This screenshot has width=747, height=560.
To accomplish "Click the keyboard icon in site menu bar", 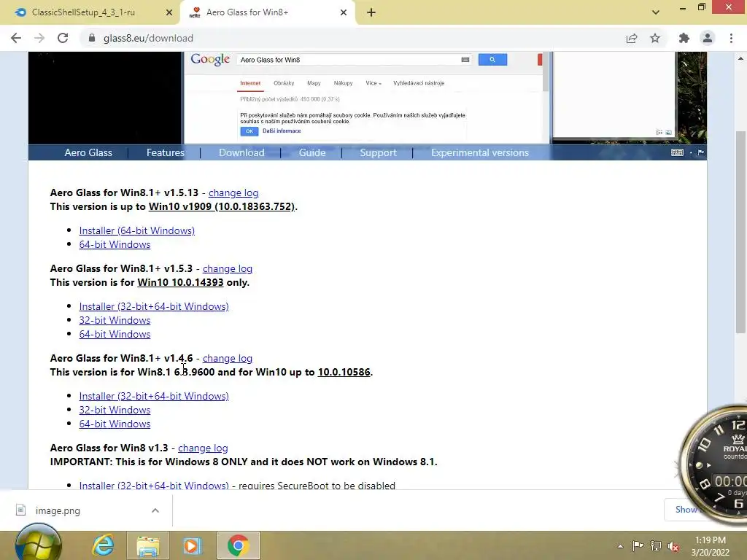I will pos(677,152).
